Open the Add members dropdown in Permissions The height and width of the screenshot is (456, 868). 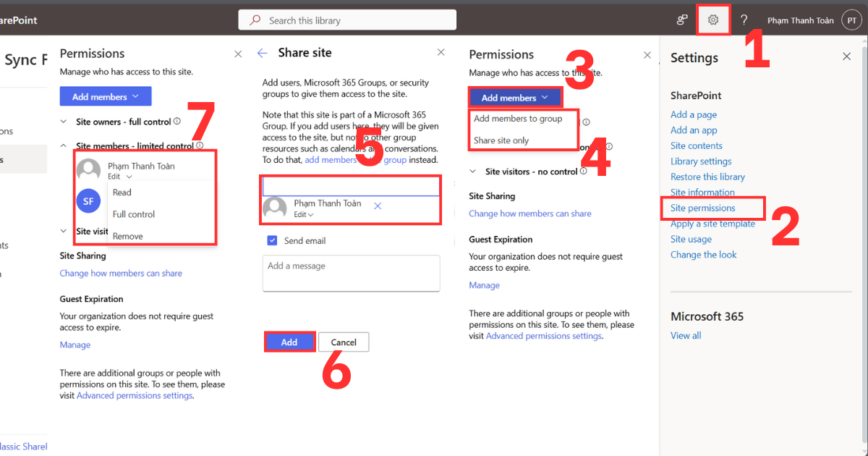(515, 96)
